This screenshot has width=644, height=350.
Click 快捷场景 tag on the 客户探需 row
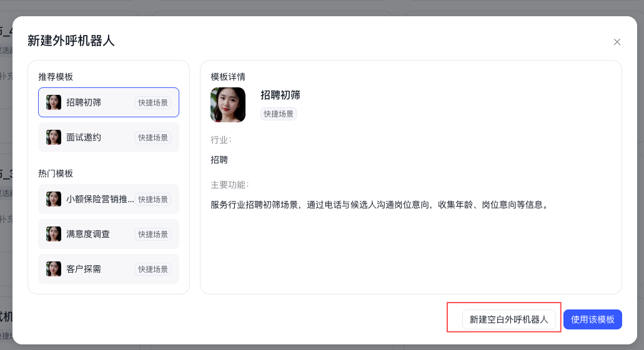[153, 269]
